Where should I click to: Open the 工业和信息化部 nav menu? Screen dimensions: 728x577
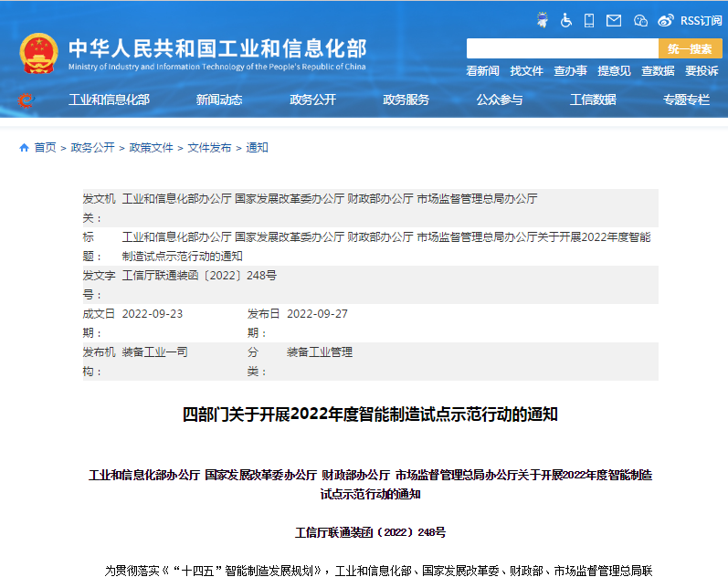click(x=109, y=100)
